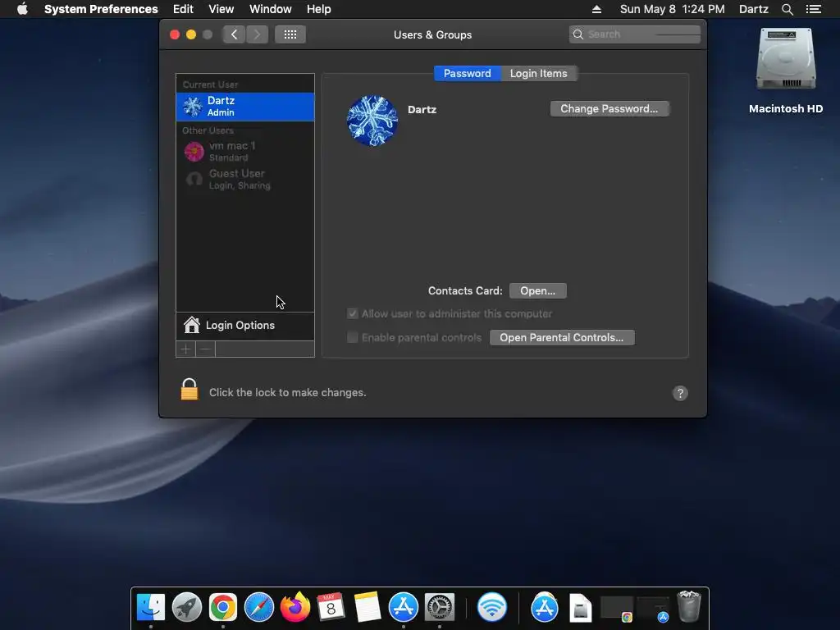
Task: Select vm mac 1 Standard user
Action: pos(244,152)
